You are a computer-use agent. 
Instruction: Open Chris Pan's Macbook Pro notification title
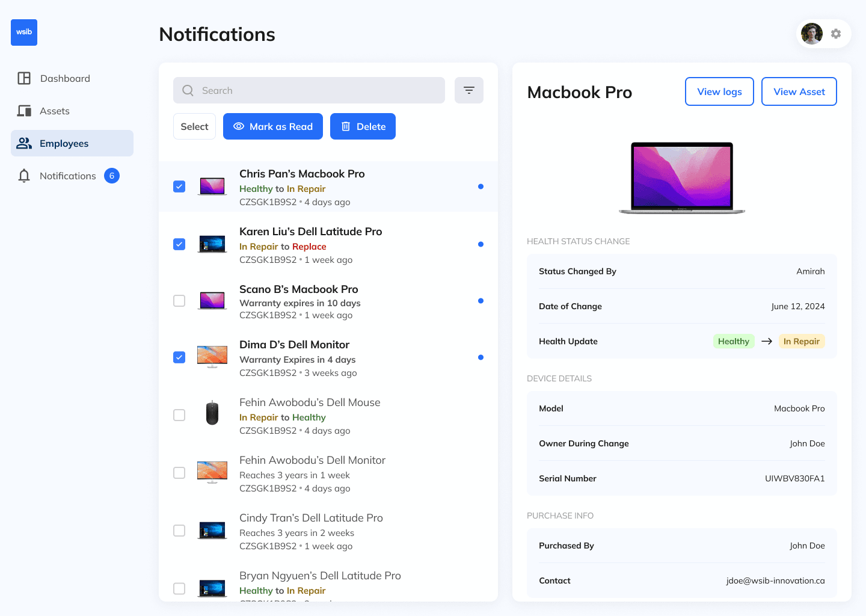302,174
